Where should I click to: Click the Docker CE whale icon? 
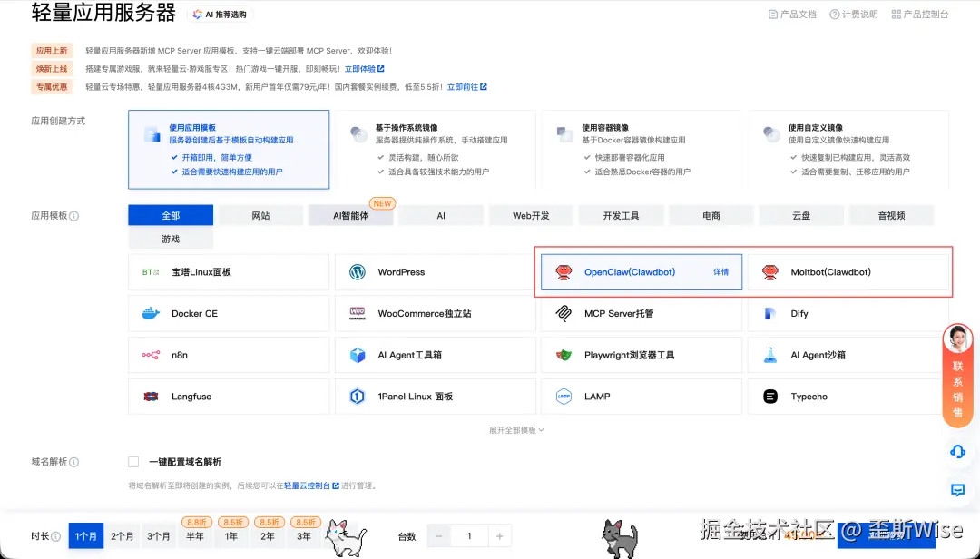pos(151,313)
